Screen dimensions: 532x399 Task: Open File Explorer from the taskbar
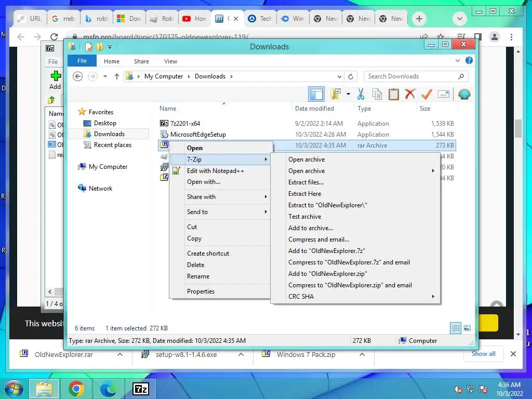[44, 389]
